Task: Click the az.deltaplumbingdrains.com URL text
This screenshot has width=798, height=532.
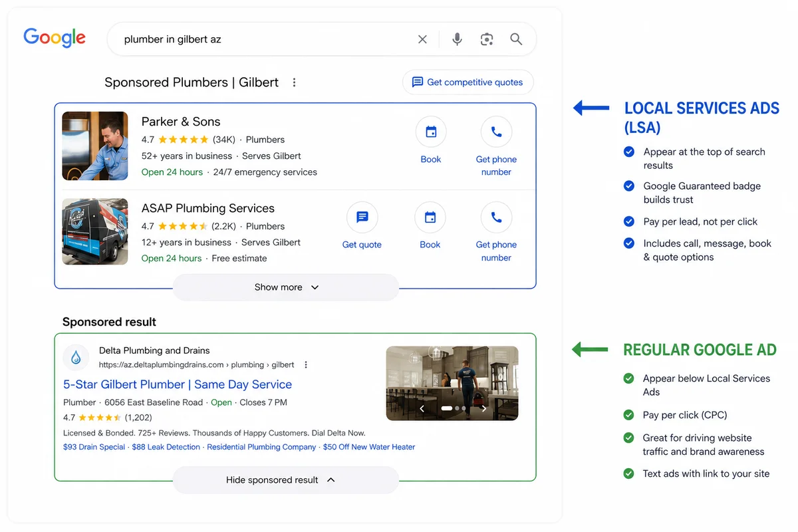Action: pyautogui.click(x=197, y=364)
